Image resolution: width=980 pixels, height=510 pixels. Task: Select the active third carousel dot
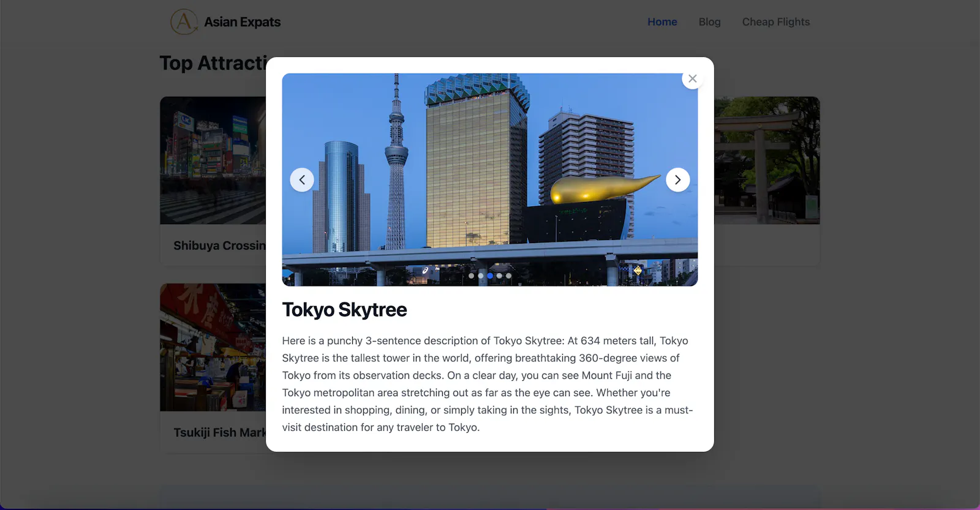490,276
